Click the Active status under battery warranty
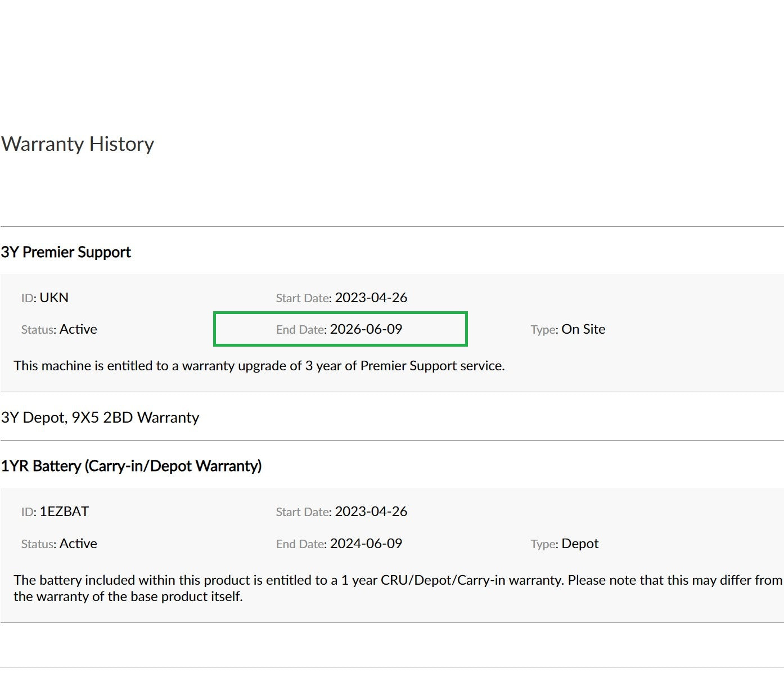 pos(78,544)
